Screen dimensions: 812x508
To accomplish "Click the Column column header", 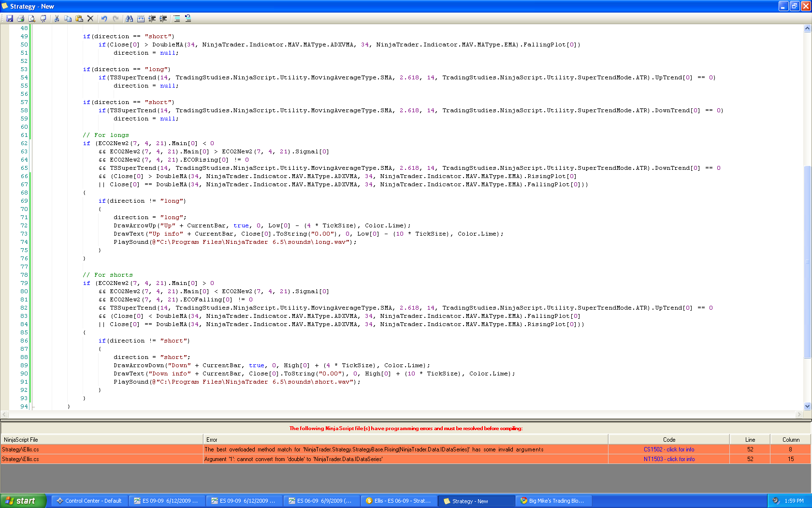I will pos(791,440).
